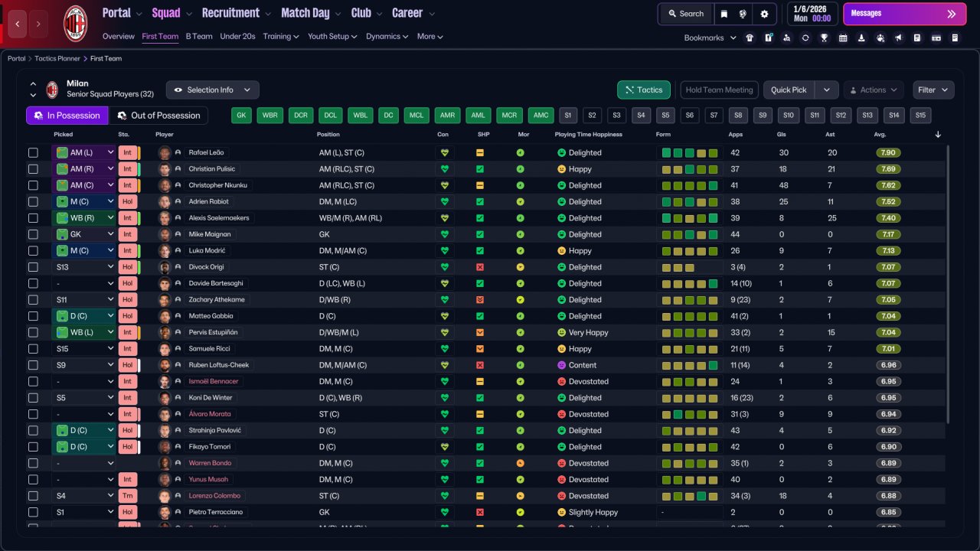Check the box next to Divock Origi
The image size is (980, 551).
[33, 267]
